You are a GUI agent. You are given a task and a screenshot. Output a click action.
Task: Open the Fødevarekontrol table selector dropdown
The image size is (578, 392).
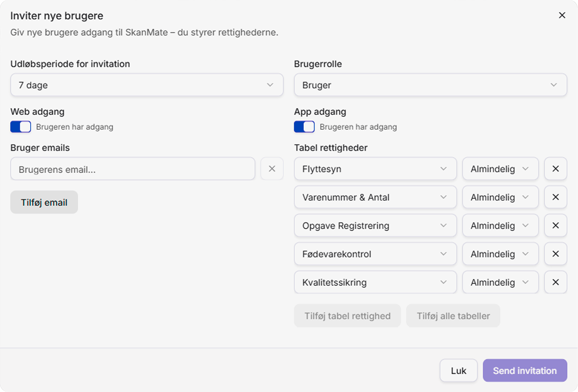pos(375,254)
